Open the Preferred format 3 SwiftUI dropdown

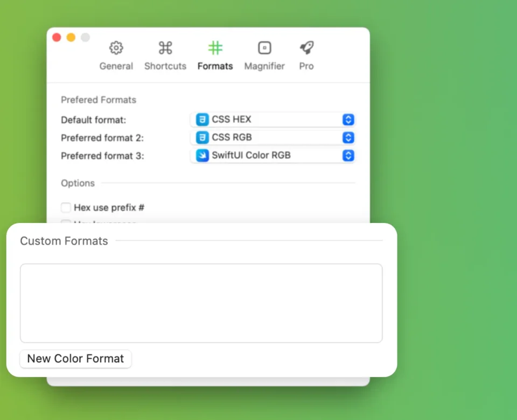[x=273, y=155]
